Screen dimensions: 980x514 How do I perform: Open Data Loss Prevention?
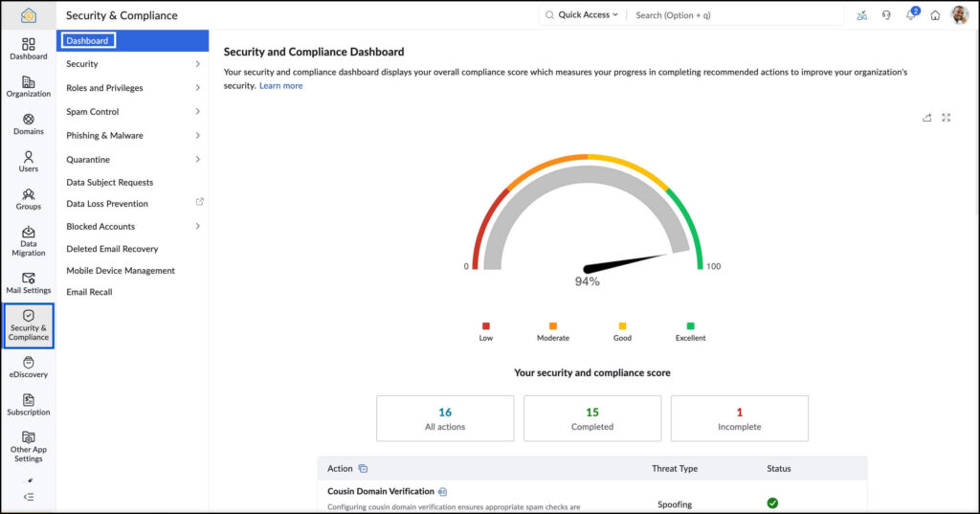coord(107,203)
